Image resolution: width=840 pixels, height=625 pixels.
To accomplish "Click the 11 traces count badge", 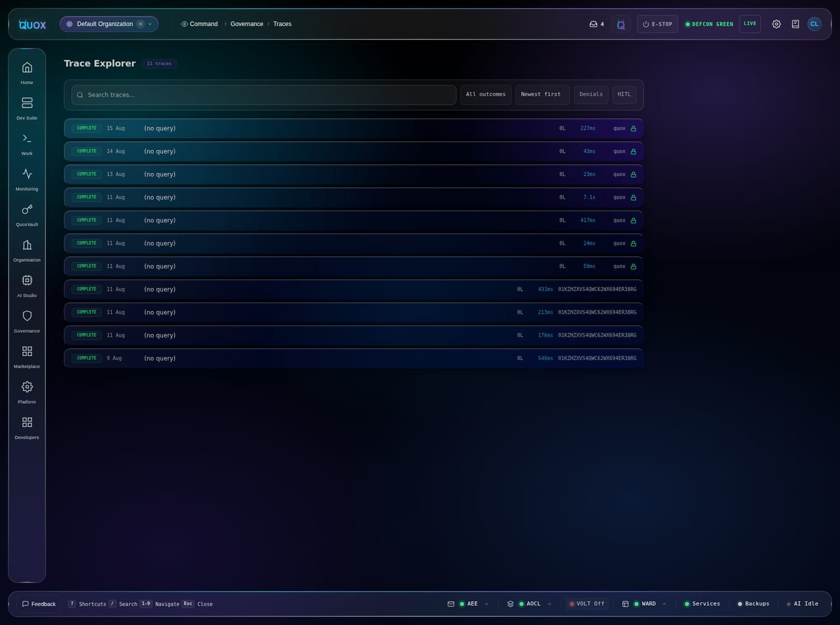I will (159, 64).
